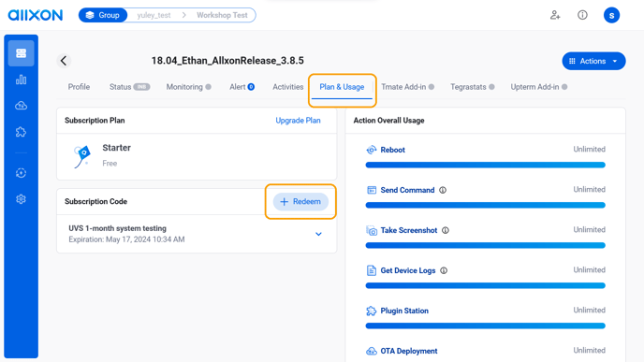The width and height of the screenshot is (644, 362).
Task: Click the add user icon
Action: (x=555, y=15)
